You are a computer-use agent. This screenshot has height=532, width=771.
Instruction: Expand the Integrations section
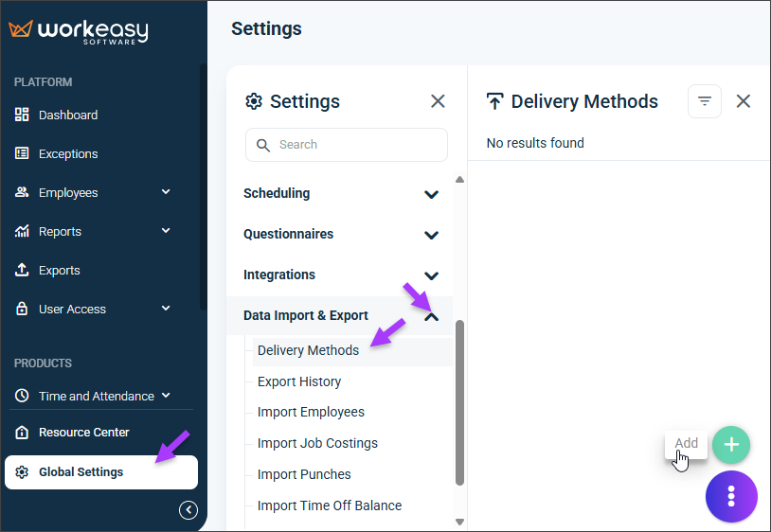[431, 275]
